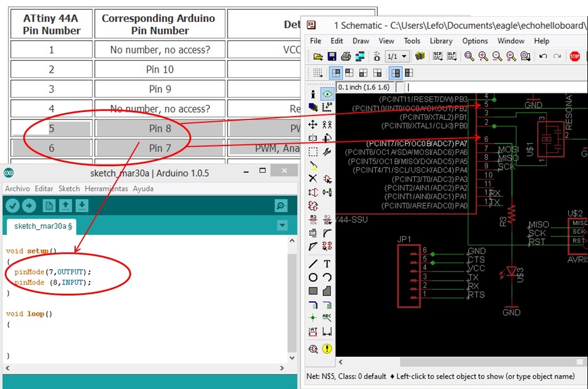Open EAGLE Draw menu
588x389 pixels.
pyautogui.click(x=361, y=41)
